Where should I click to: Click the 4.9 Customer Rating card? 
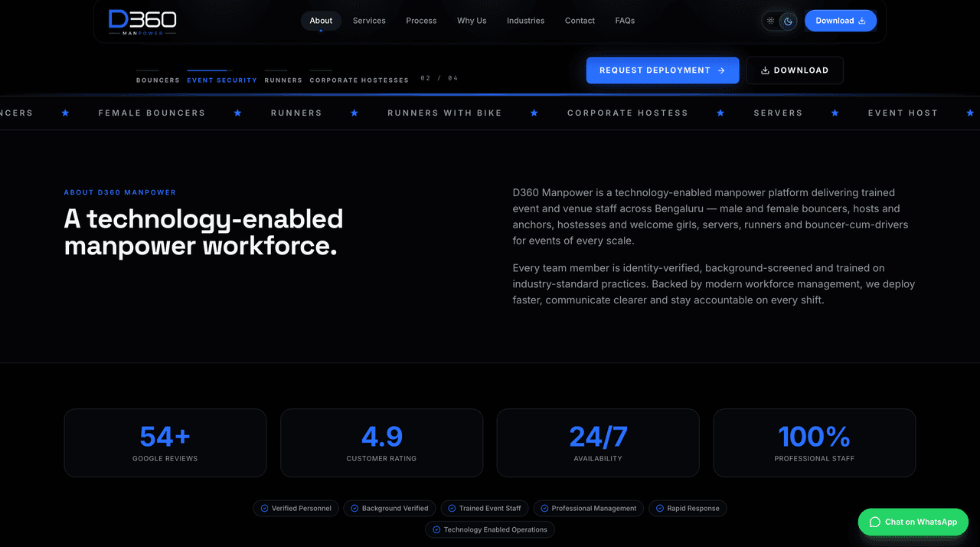pos(381,443)
